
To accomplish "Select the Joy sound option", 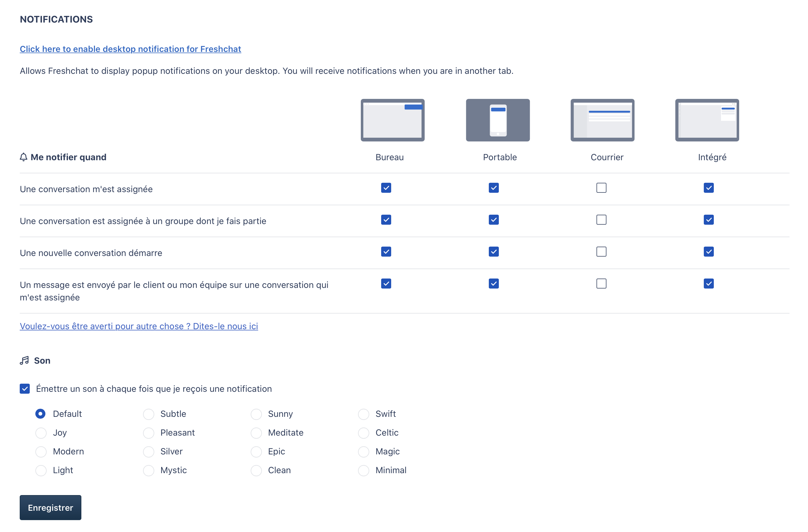I will pyautogui.click(x=41, y=433).
